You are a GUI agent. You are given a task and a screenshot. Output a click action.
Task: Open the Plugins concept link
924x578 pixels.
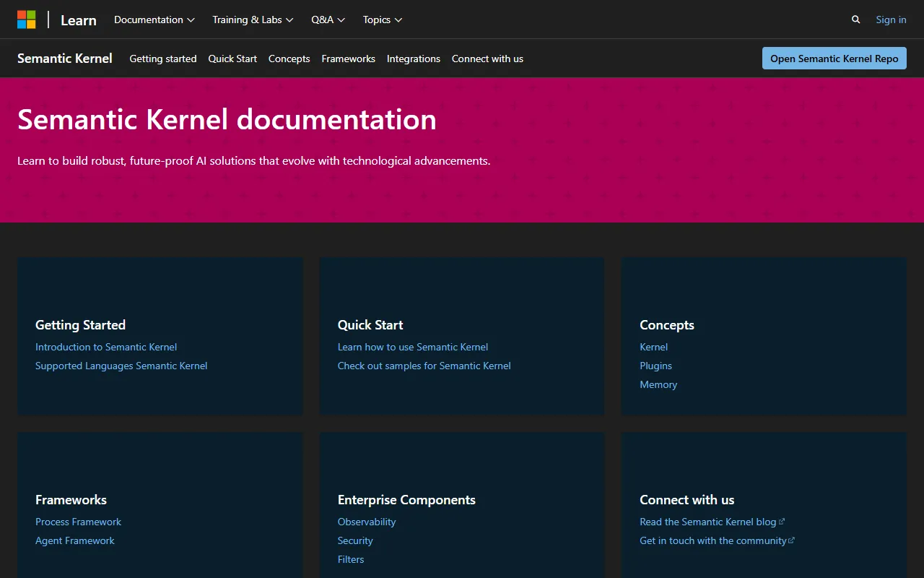tap(655, 366)
